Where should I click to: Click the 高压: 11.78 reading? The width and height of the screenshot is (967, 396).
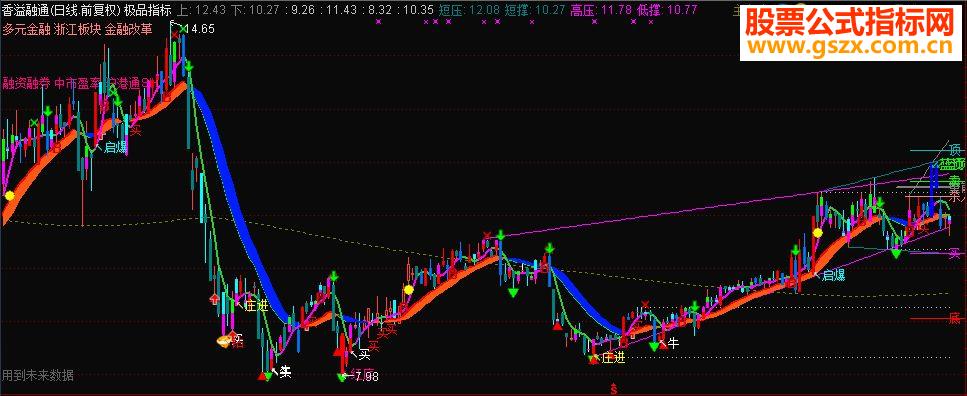[x=600, y=10]
